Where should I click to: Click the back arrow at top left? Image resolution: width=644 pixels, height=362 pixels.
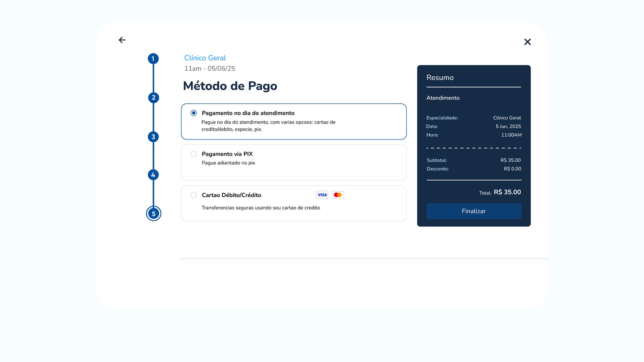click(122, 40)
